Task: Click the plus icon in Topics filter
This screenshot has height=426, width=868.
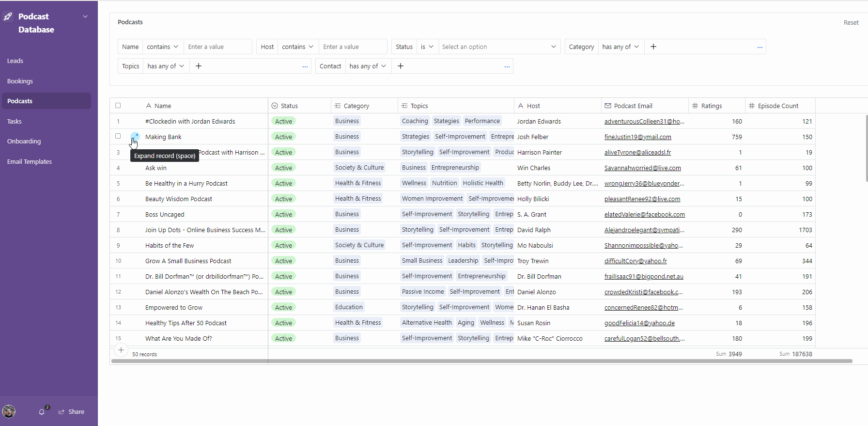Action: 199,66
